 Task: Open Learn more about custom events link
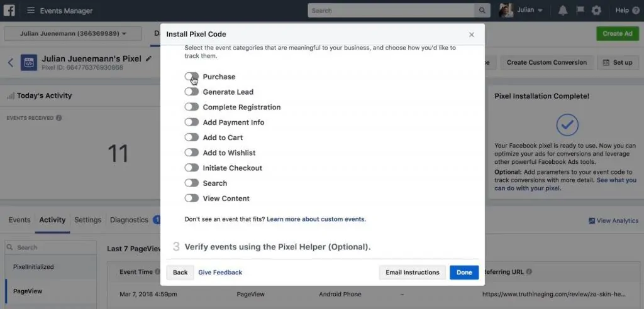point(316,219)
